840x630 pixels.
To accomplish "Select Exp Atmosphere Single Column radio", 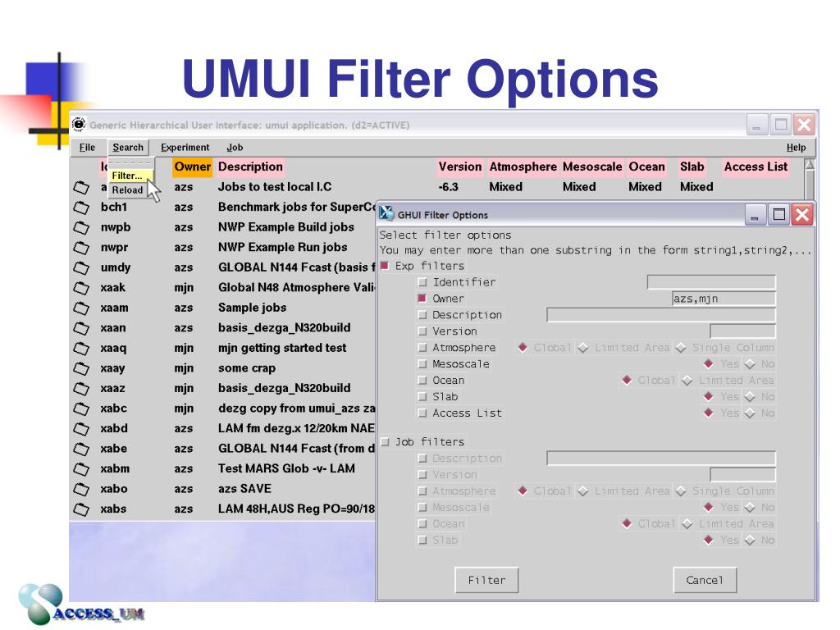I will (x=681, y=348).
